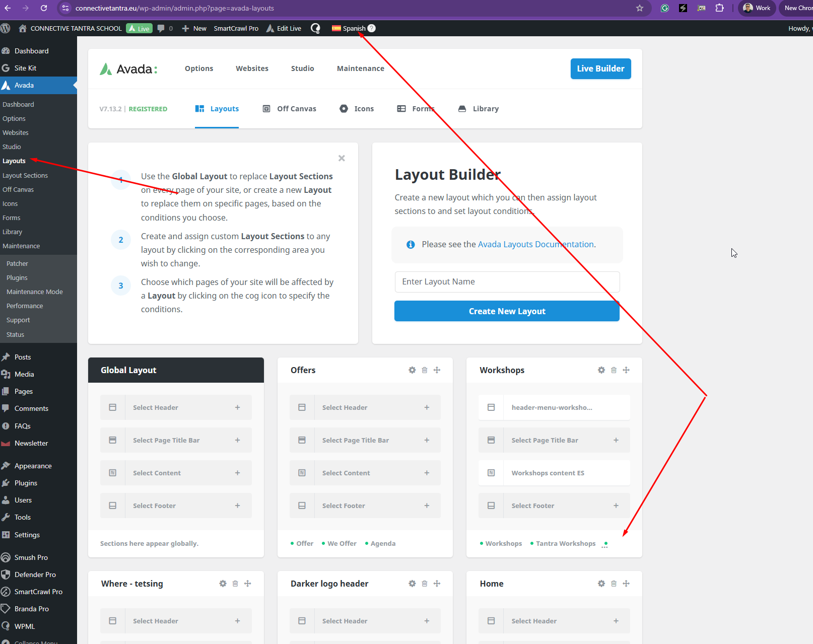Open the Library tab in Avada header

point(479,109)
